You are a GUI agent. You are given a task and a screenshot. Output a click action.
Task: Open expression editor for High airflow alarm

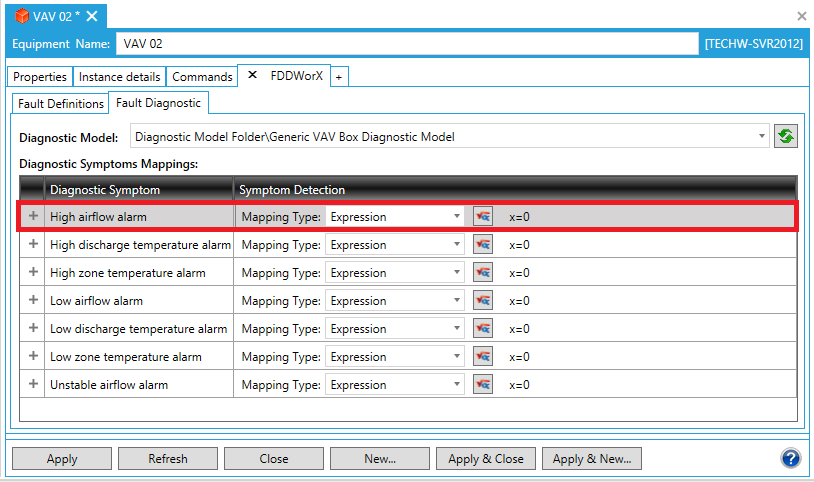coord(483,217)
